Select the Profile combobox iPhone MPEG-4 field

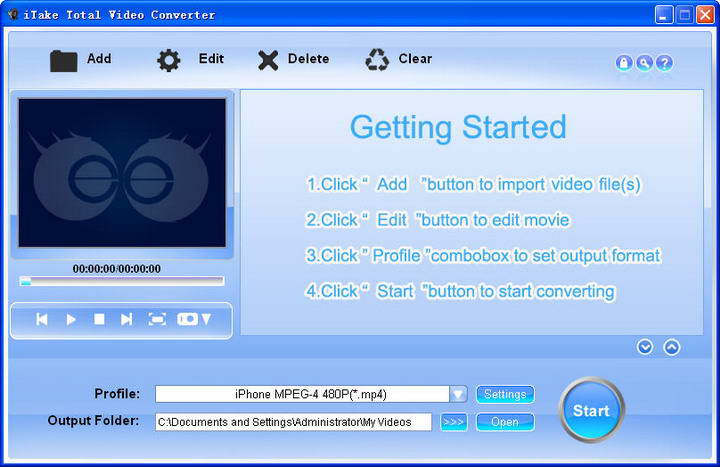coord(303,394)
